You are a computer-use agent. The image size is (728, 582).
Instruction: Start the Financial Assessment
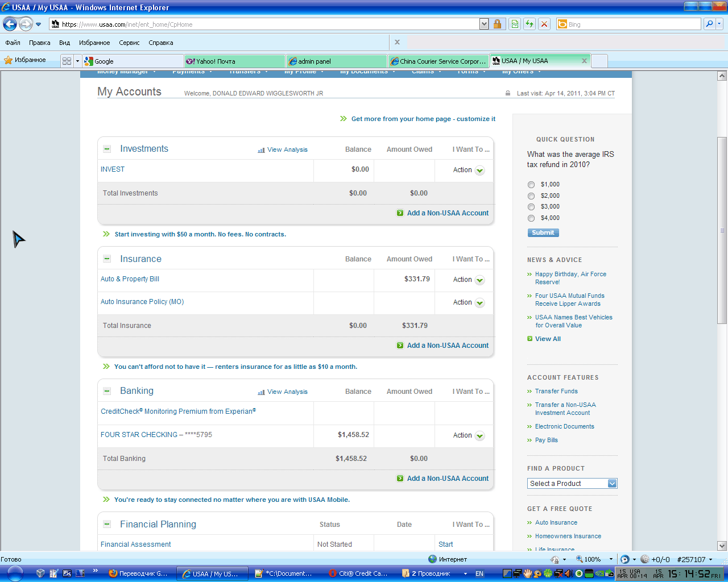[x=446, y=544]
